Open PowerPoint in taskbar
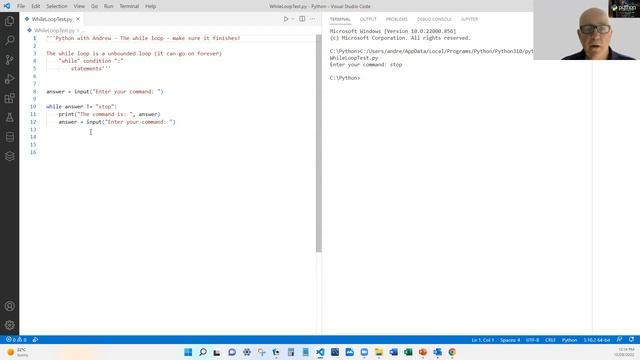The height and width of the screenshot is (360, 640). [x=423, y=352]
